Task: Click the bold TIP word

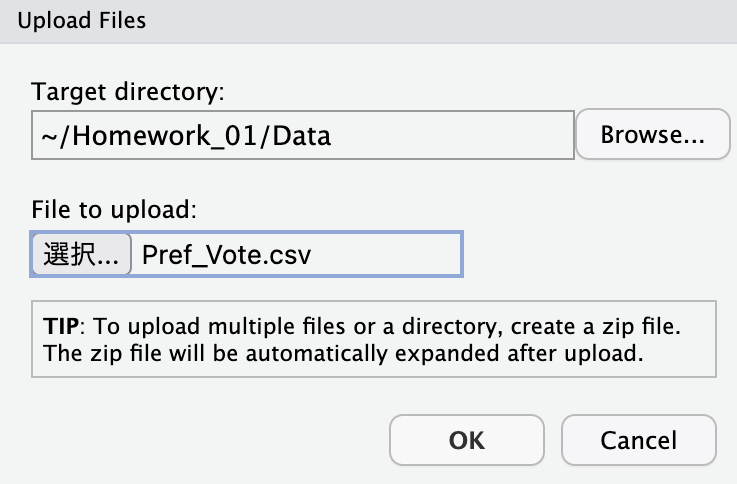Action: click(x=61, y=326)
